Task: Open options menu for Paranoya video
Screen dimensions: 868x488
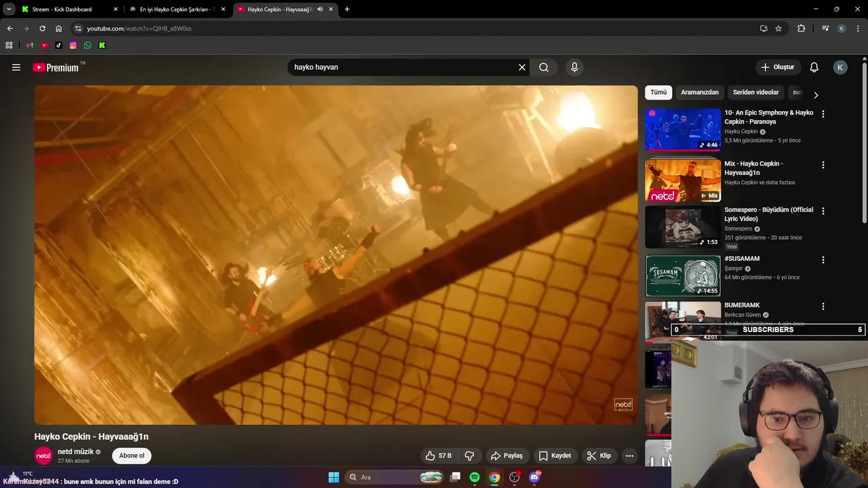Action: point(823,114)
